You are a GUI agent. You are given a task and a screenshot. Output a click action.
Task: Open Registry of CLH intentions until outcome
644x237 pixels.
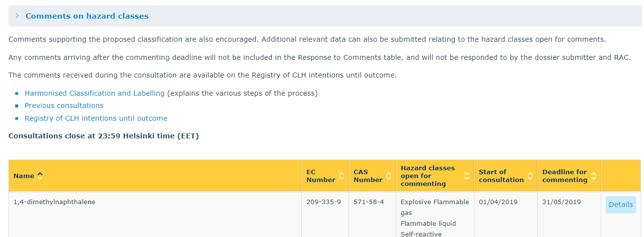pos(96,118)
